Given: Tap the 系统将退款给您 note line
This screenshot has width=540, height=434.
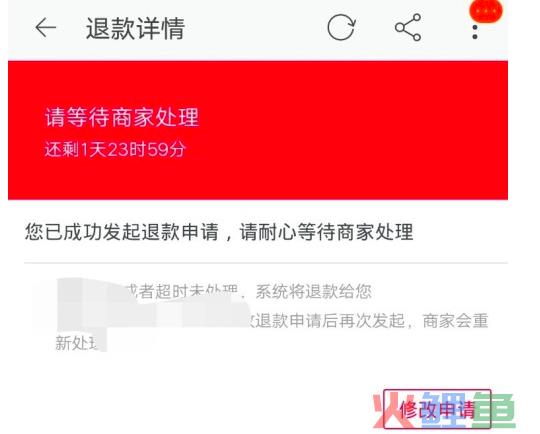Looking at the screenshot, I should tap(314, 292).
